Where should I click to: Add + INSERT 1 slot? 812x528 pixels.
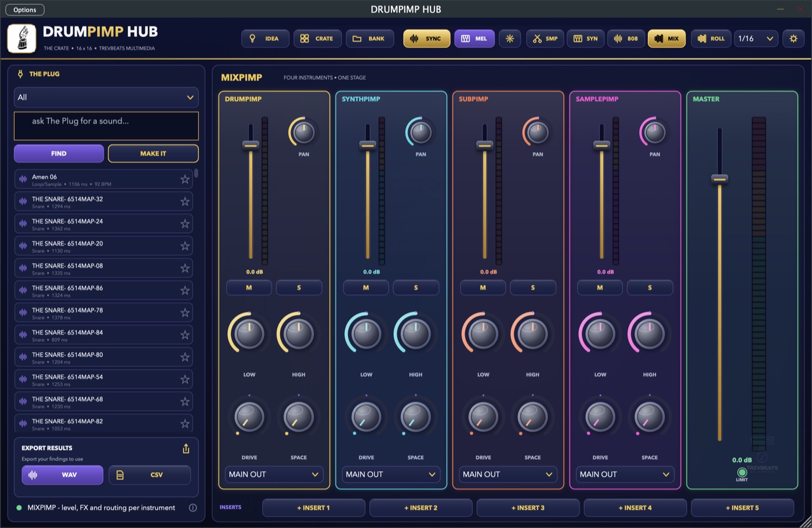(314, 508)
